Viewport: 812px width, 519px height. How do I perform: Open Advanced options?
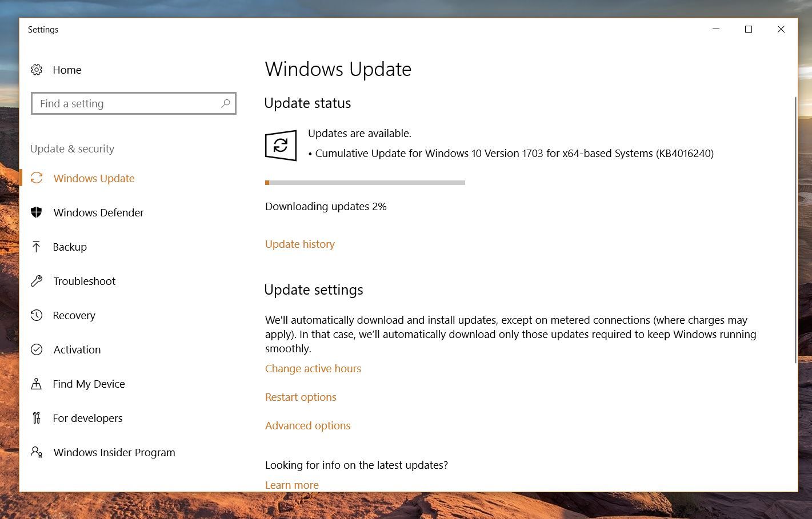pos(307,425)
